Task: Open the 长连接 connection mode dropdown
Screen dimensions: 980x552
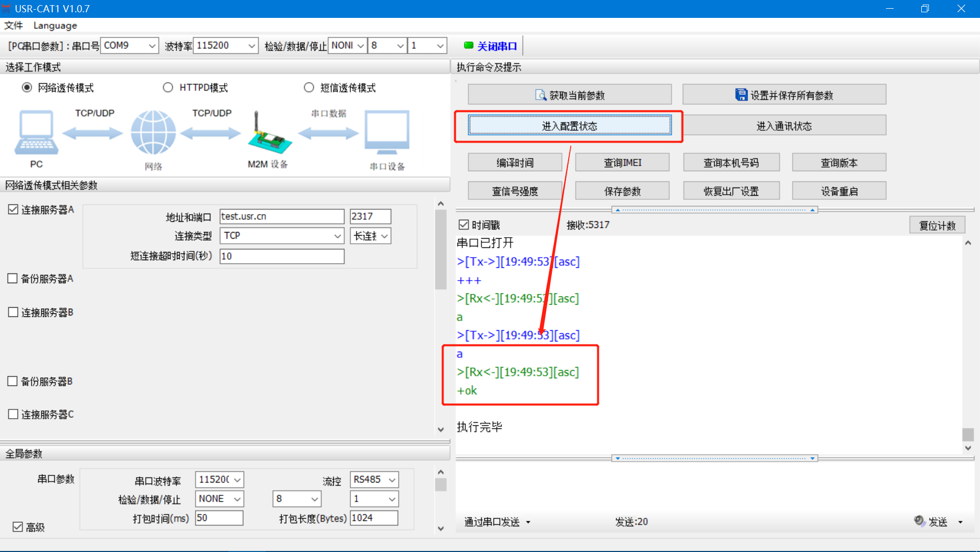Action: coord(371,236)
